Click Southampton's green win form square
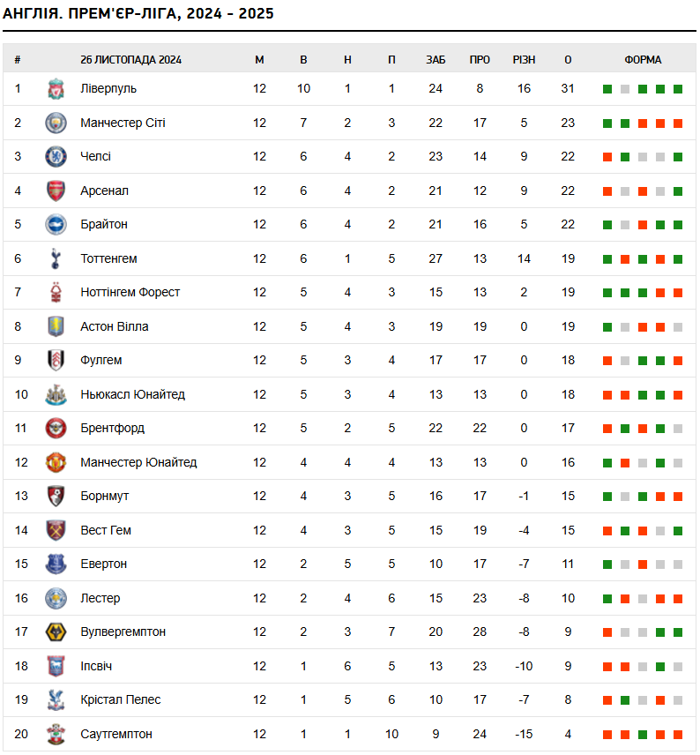The height and width of the screenshot is (755, 700). coord(643,735)
